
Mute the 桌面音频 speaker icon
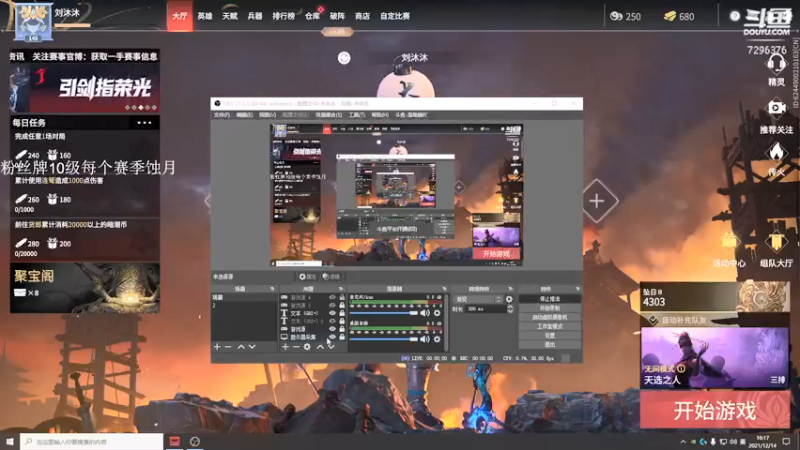tap(425, 339)
